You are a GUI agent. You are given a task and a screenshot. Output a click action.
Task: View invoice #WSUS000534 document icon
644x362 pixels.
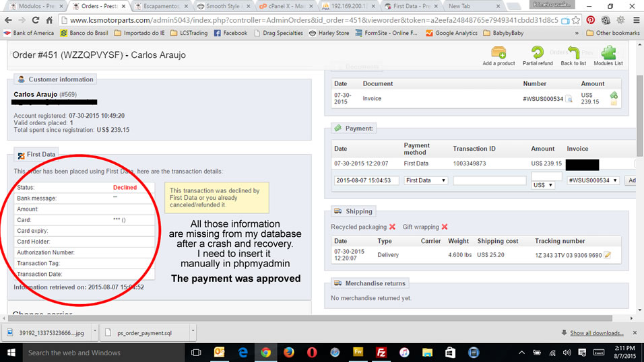pyautogui.click(x=569, y=99)
